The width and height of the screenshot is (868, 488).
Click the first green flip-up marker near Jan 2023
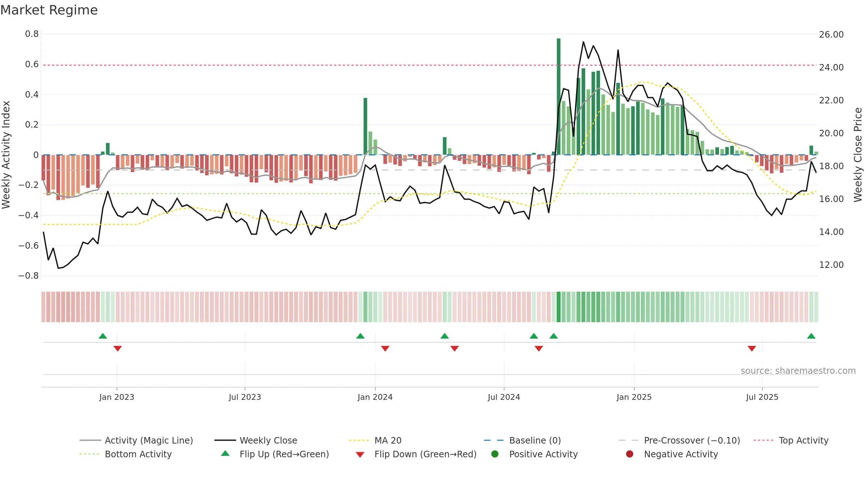tap(103, 336)
